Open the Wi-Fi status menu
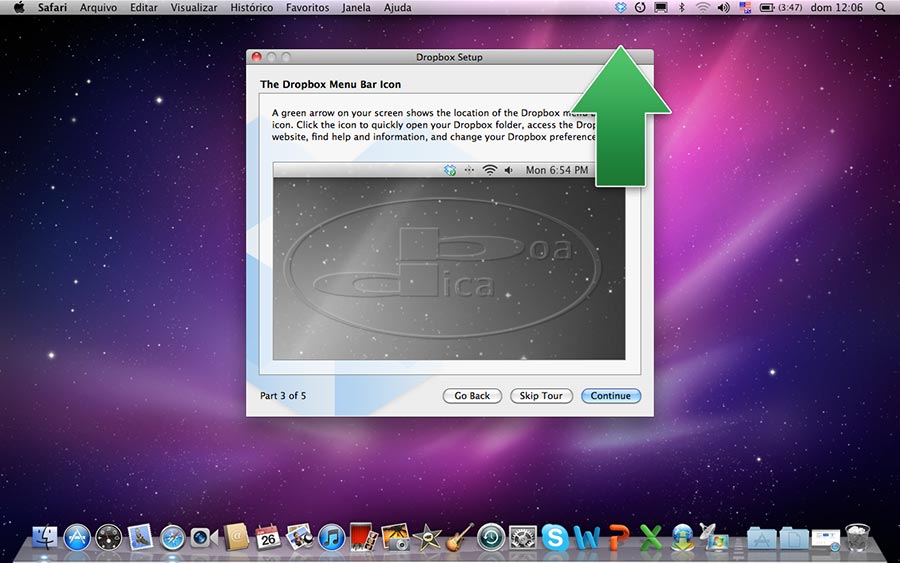Viewport: 900px width, 563px height. (x=703, y=7)
